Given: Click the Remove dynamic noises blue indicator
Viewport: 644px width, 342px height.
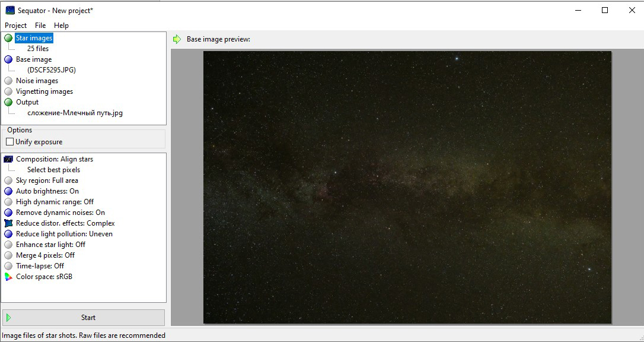Looking at the screenshot, I should click(x=8, y=213).
